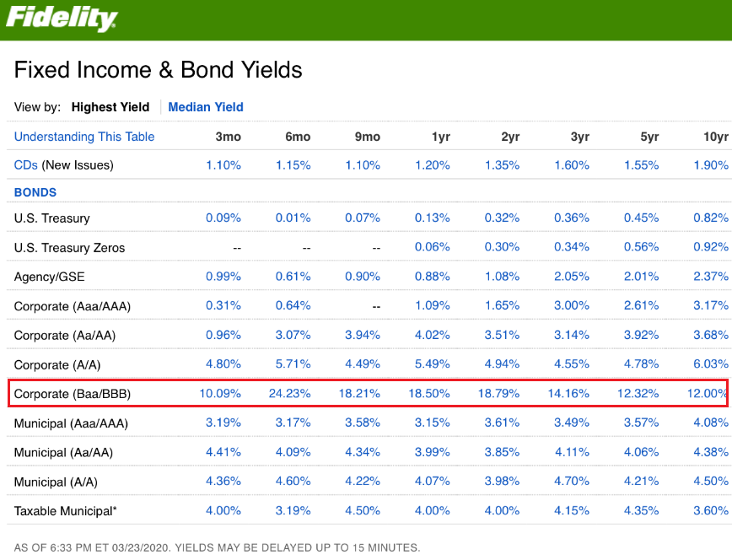Switch view to Median Yield
The image size is (732, 560).
point(206,107)
